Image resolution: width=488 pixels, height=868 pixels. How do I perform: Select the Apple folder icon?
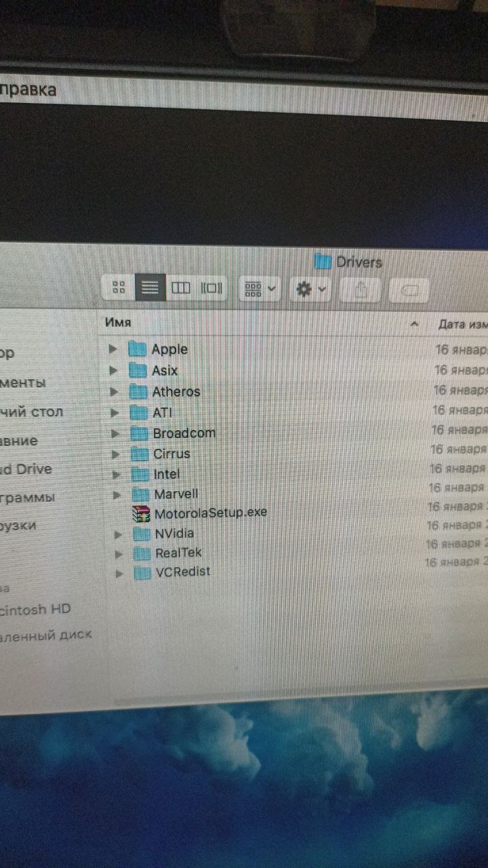point(138,349)
